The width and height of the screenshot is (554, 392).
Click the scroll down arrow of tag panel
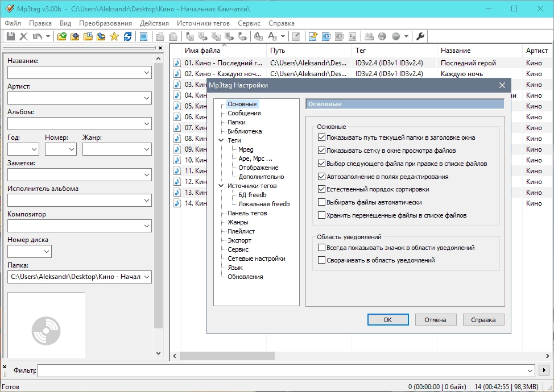pyautogui.click(x=158, y=353)
